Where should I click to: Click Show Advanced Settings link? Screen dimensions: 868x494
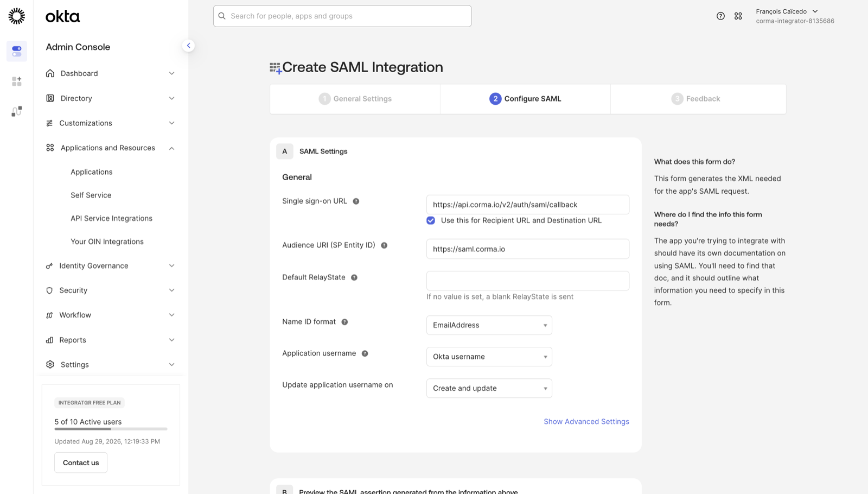[x=586, y=422]
